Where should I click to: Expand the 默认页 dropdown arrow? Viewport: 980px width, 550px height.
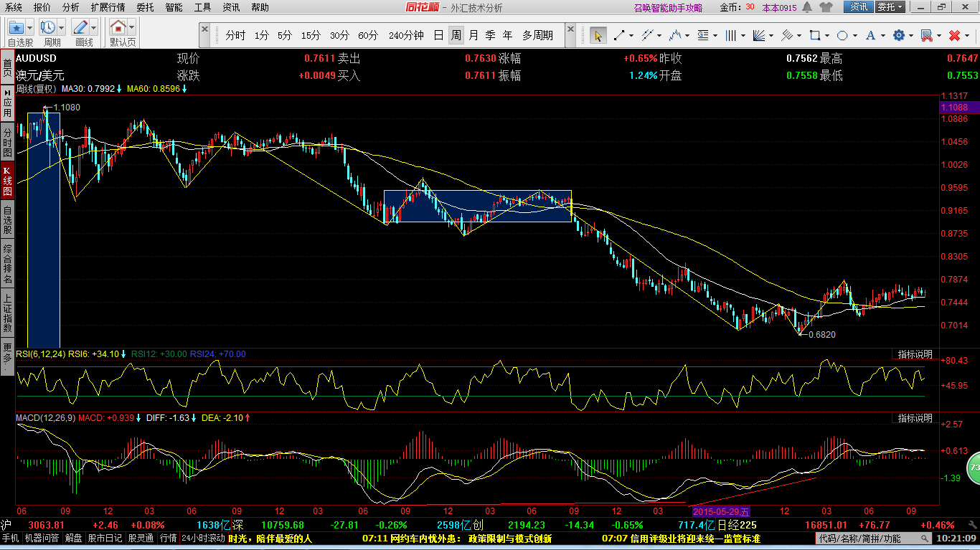132,27
